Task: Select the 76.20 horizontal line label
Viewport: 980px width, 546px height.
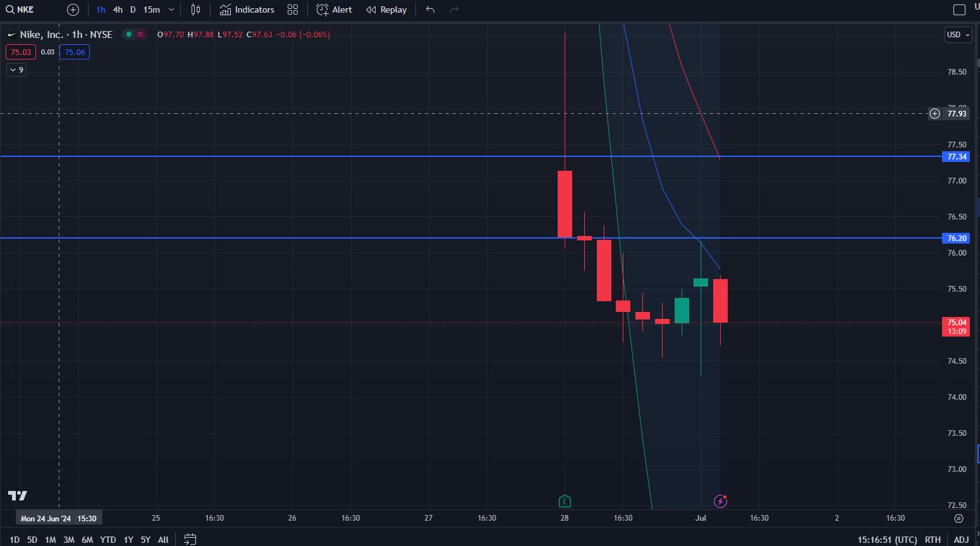Action: [x=957, y=238]
